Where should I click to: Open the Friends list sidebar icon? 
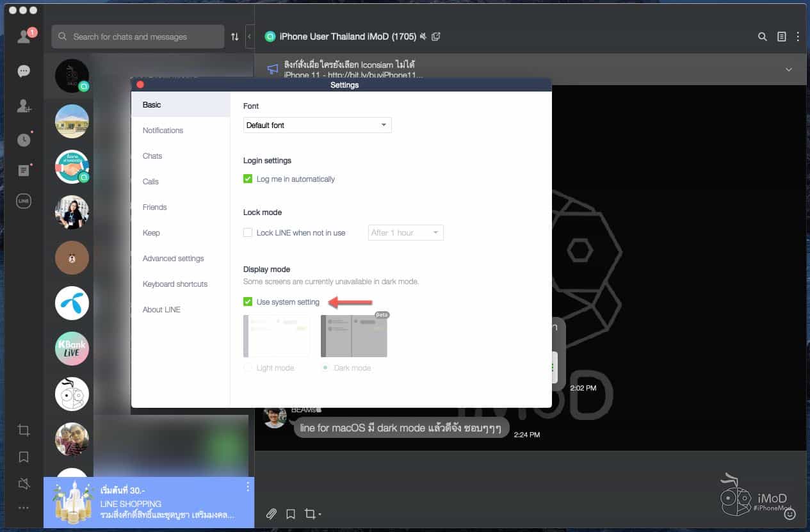24,36
